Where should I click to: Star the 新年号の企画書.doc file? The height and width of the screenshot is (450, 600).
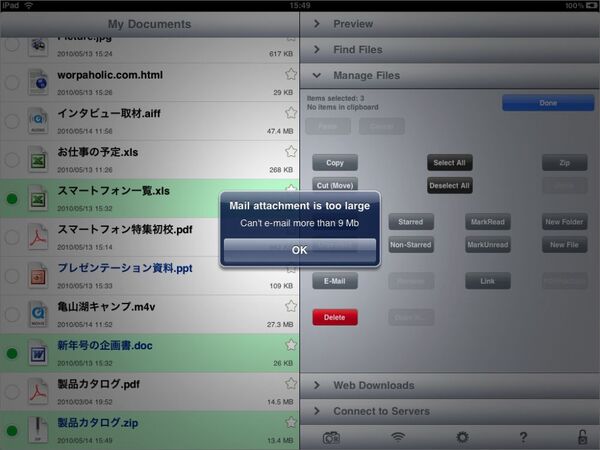291,345
